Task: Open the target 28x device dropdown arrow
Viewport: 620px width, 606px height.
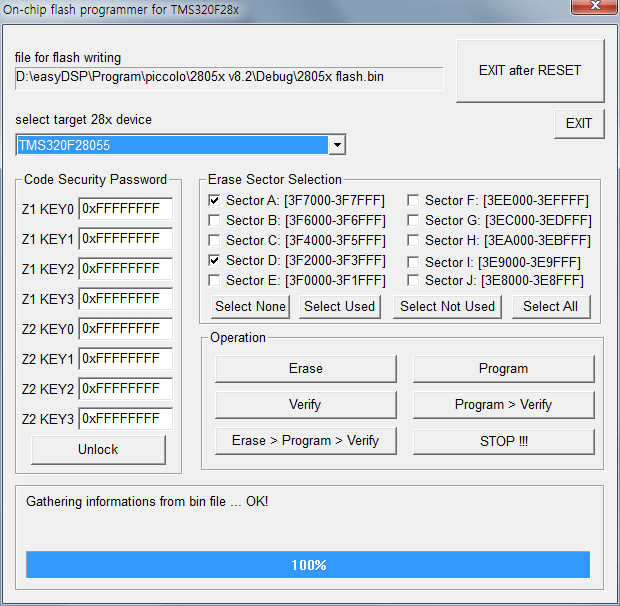Action: 337,145
